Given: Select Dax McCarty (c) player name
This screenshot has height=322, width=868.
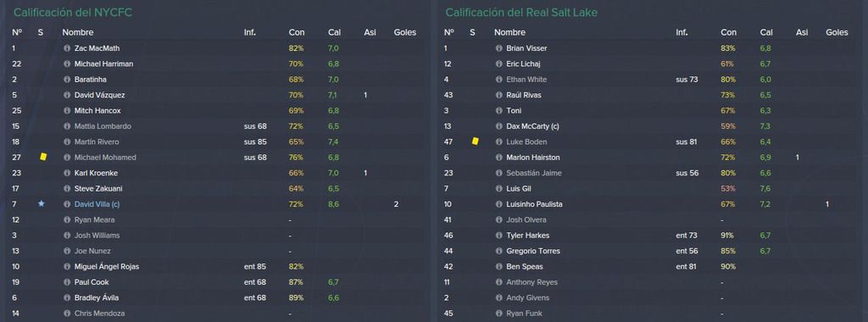Looking at the screenshot, I should [x=532, y=126].
